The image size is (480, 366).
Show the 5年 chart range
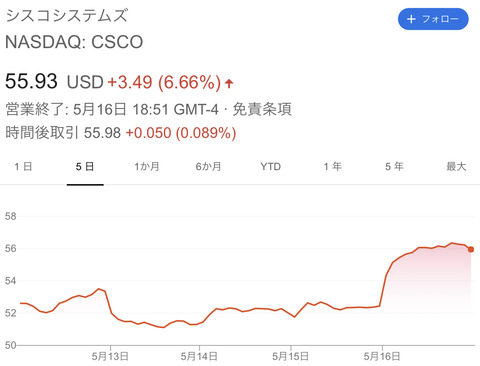[x=394, y=166]
